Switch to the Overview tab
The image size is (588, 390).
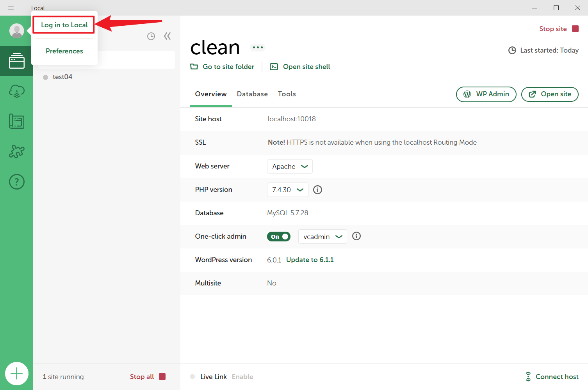pos(211,94)
